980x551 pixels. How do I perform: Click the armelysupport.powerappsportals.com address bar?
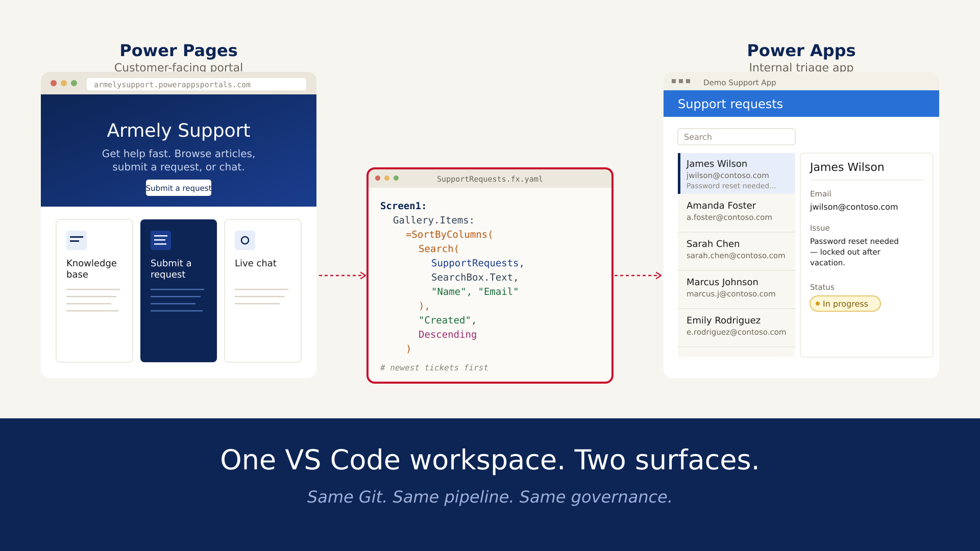197,84
